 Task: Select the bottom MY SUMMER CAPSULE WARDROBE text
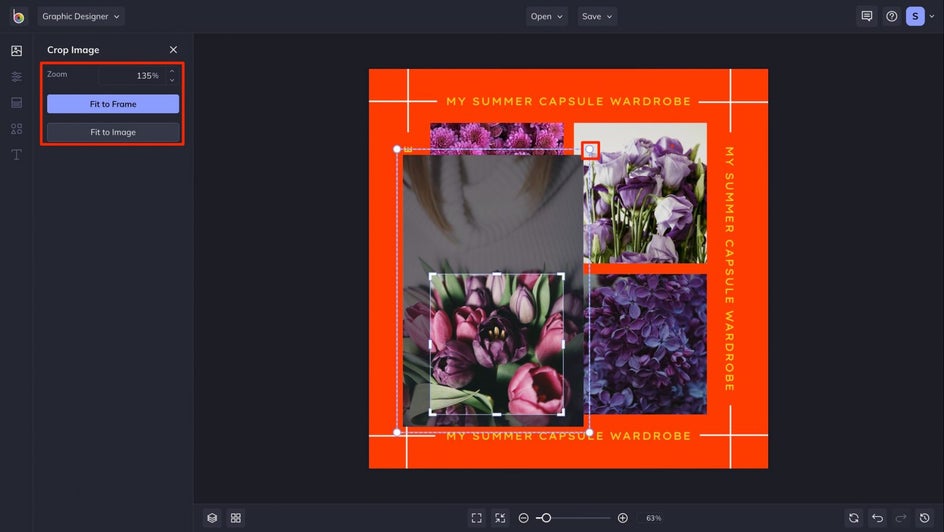pos(568,436)
